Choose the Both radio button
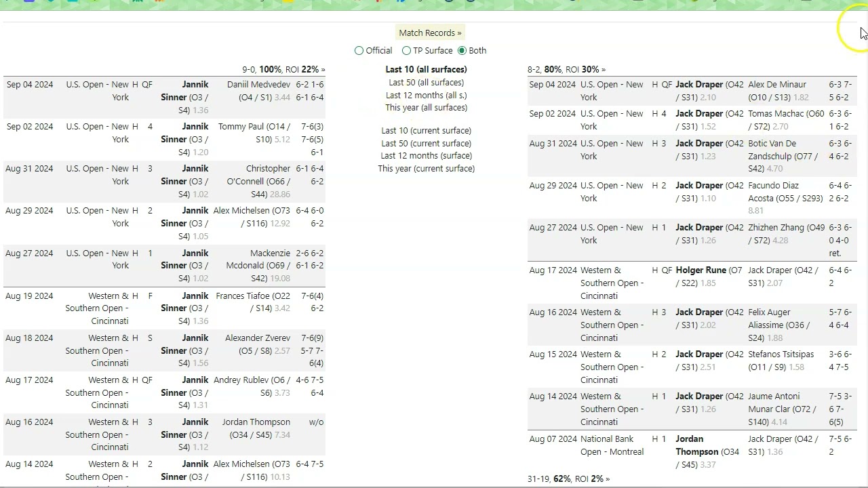This screenshot has height=488, width=868. coord(462,51)
